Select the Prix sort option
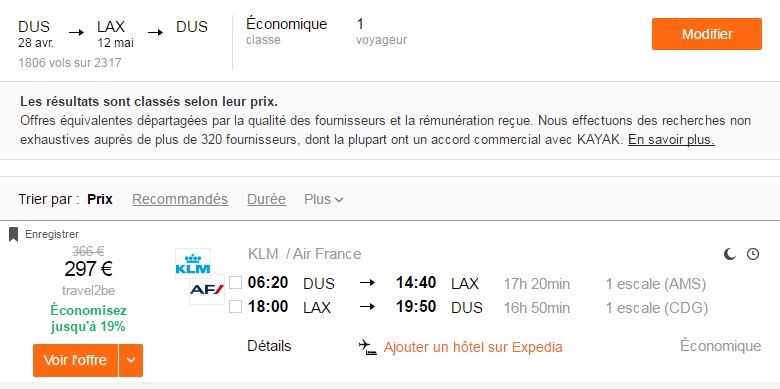 click(x=100, y=199)
